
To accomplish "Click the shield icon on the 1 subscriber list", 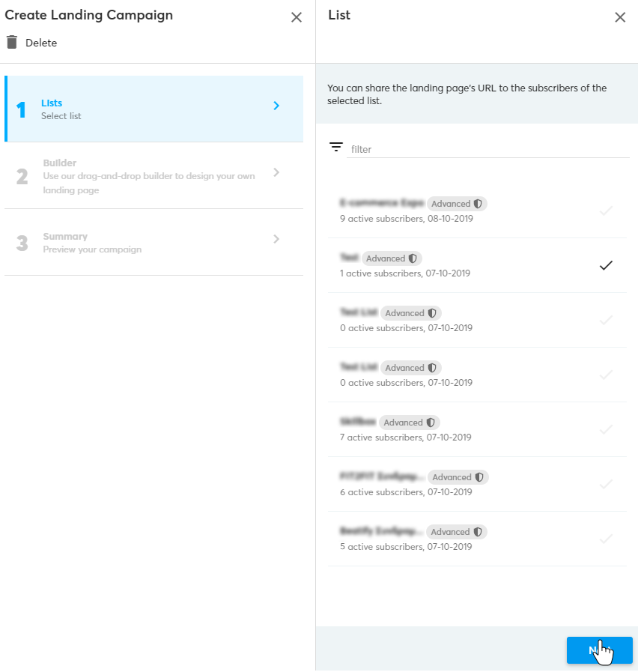I will pos(413,258).
